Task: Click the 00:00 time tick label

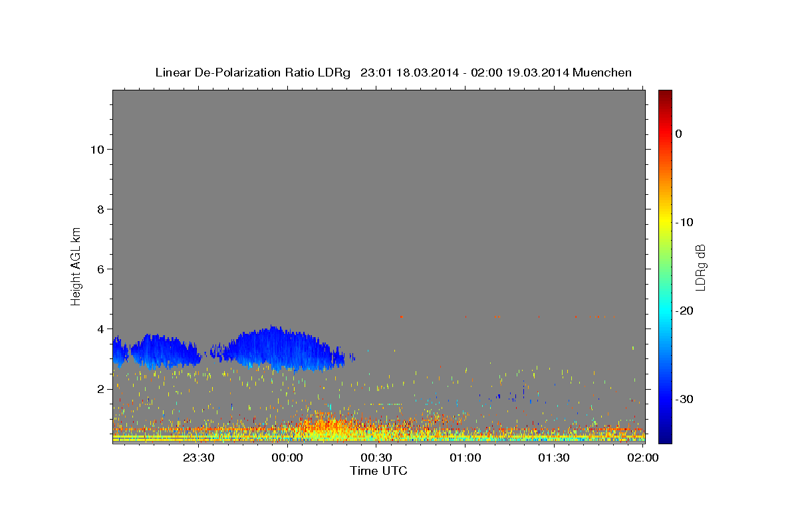Action: pos(288,458)
